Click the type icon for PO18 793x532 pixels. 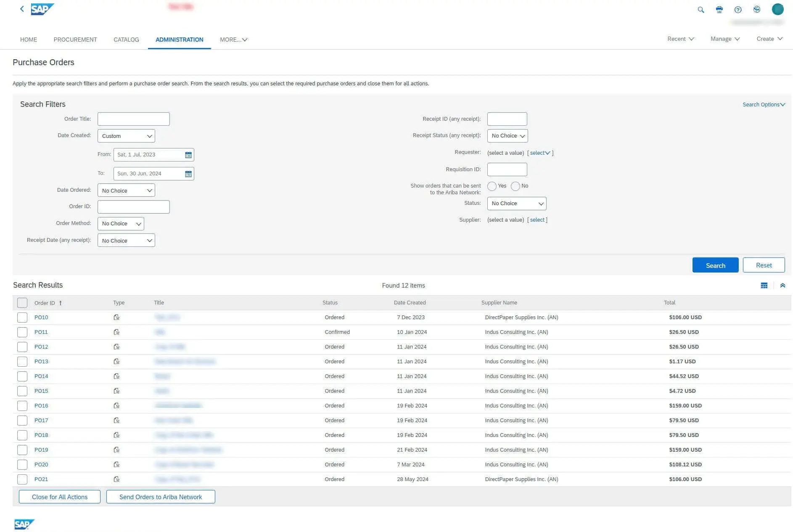tap(116, 435)
